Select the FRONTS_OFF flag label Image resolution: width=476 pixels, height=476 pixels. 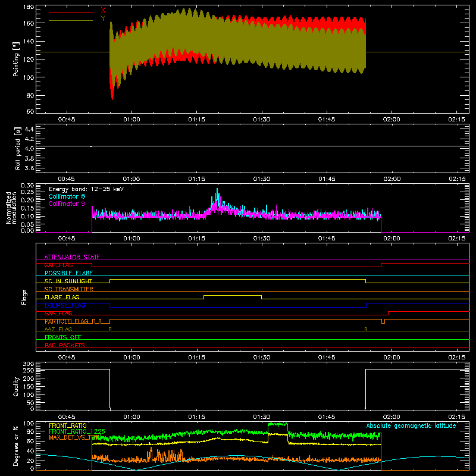tap(63, 337)
